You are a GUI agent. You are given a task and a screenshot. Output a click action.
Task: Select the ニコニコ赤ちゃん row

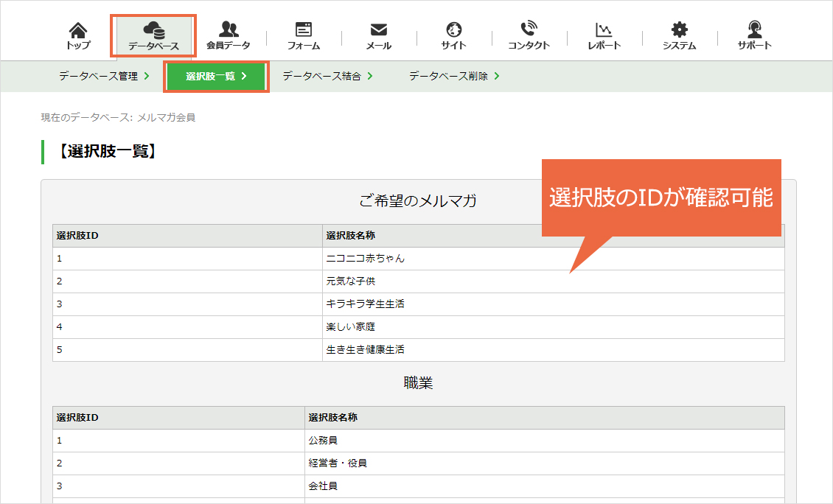pyautogui.click(x=419, y=259)
